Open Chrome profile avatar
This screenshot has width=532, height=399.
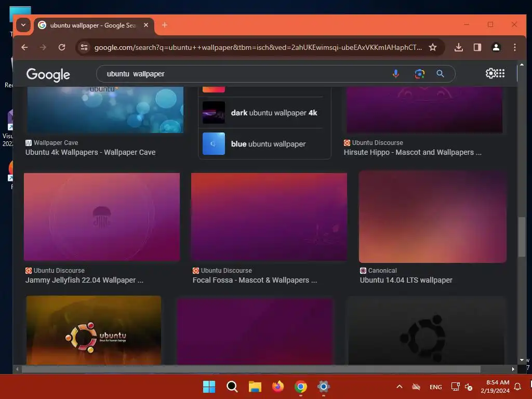click(496, 47)
